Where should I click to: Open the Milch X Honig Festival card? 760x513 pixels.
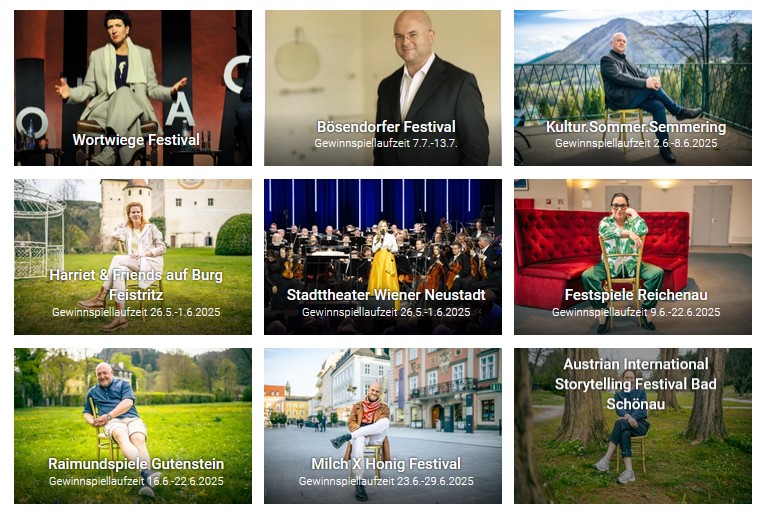383,426
